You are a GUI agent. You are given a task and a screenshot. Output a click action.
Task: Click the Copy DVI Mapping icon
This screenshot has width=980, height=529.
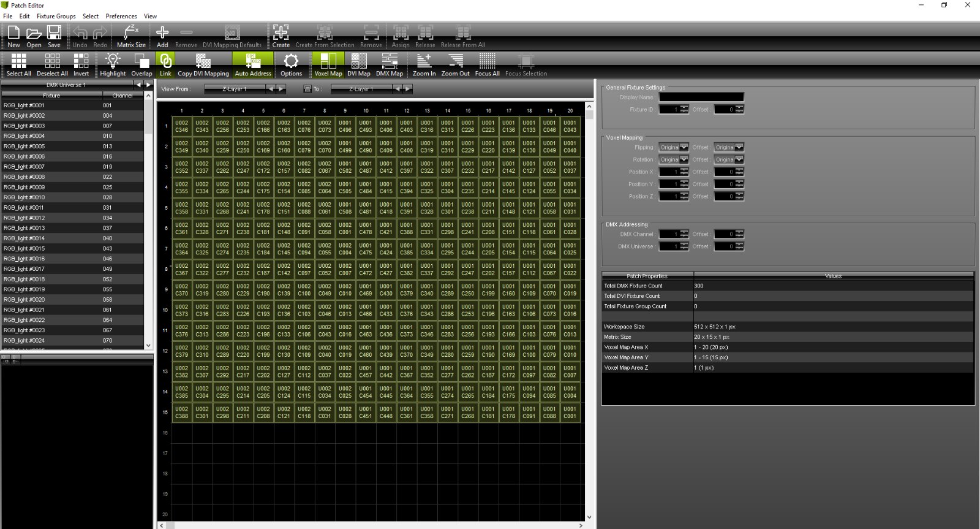(x=203, y=64)
